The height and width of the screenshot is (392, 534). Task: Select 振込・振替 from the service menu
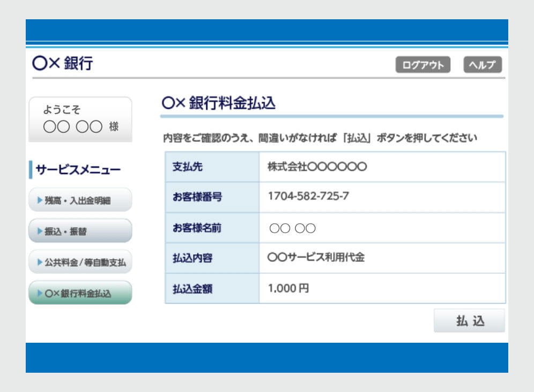coord(80,231)
